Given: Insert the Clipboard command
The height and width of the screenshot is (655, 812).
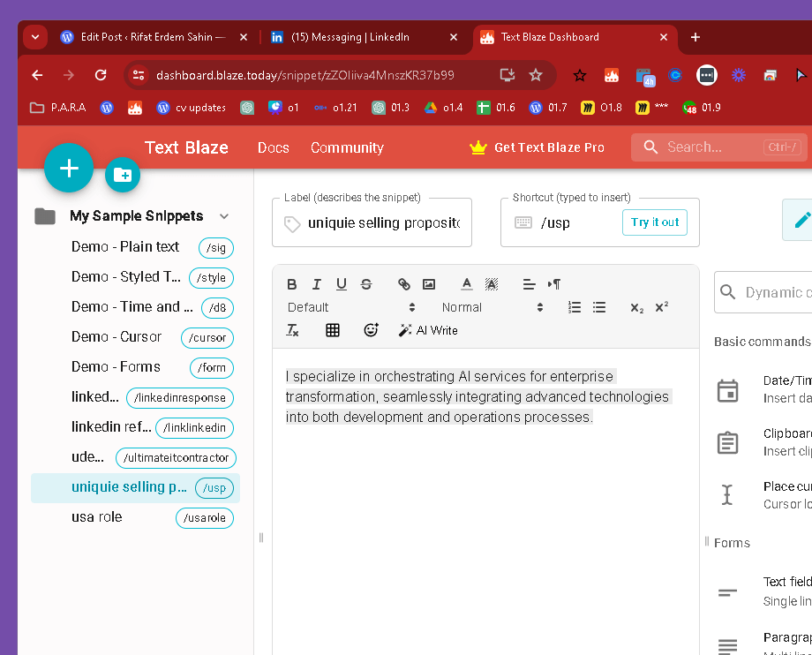Looking at the screenshot, I should 763,442.
